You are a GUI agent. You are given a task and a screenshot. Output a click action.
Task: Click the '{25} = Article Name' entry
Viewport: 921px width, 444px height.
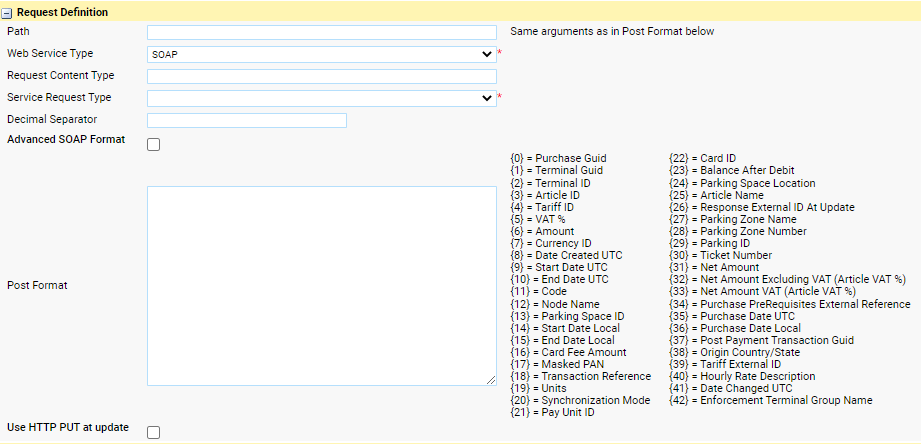click(717, 195)
